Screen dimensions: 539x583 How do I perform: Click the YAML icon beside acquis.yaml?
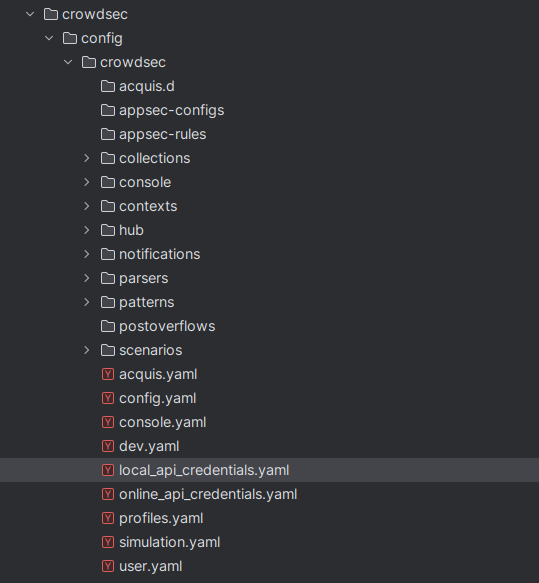108,374
